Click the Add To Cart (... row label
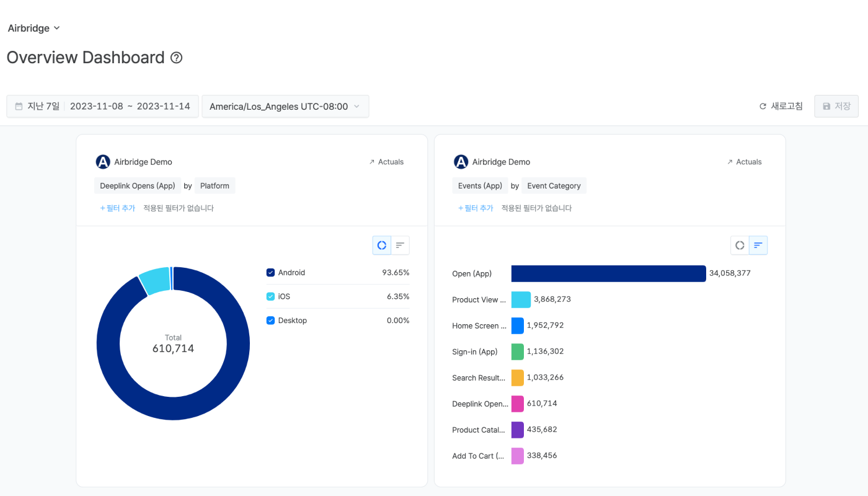 [478, 456]
